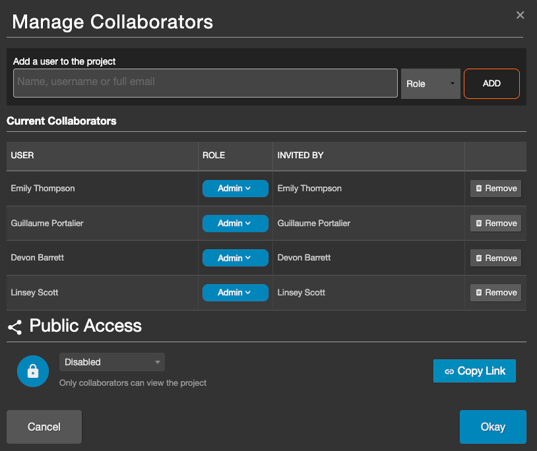Click the USER column header

[22, 155]
